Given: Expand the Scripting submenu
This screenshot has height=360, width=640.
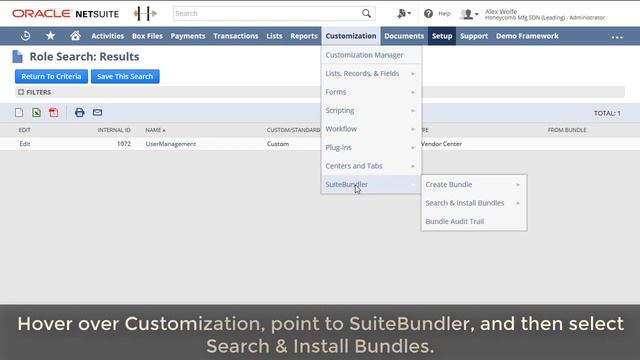Looking at the screenshot, I should (x=370, y=111).
